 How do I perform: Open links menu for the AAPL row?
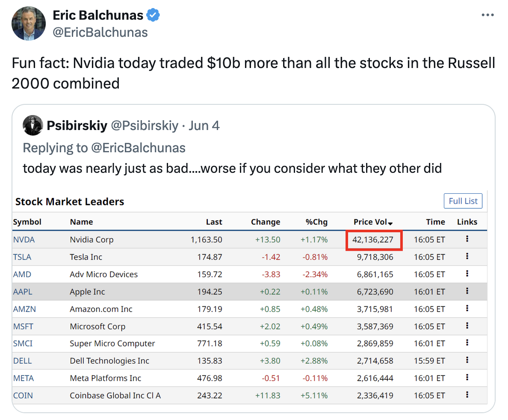click(467, 291)
